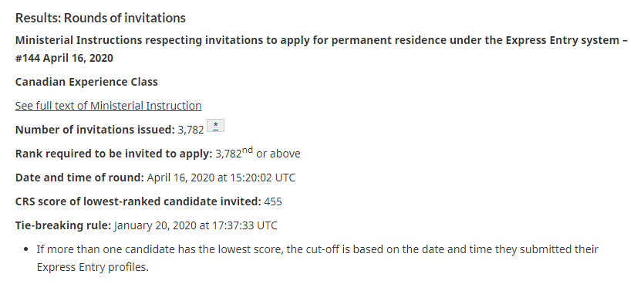This screenshot has height=291, width=644.
Task: Click the CRS score value 455
Action: 273,201
